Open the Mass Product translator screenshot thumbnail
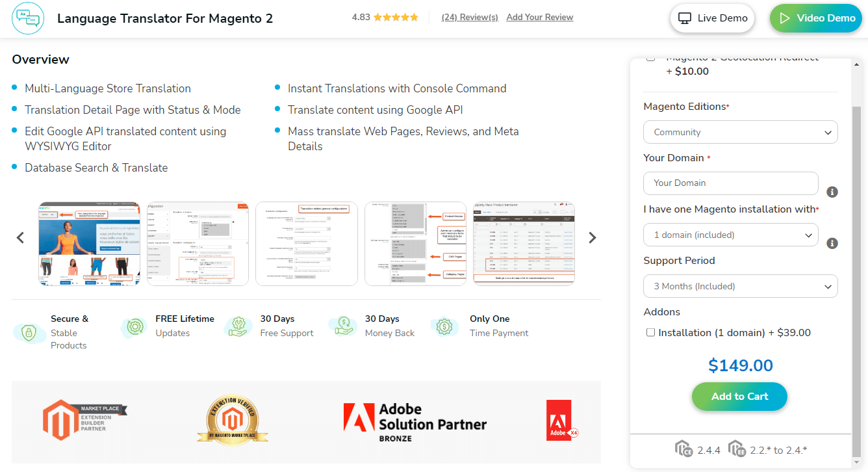Viewport: 868px width, 472px height. pos(524,243)
